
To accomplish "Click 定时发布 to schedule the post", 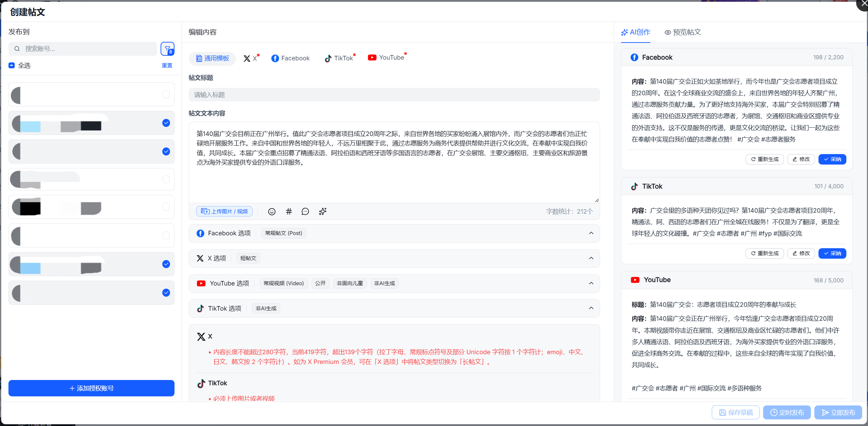I will point(787,412).
